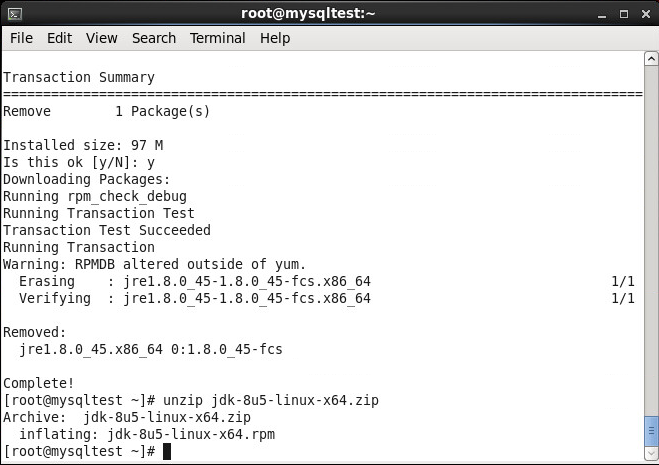659x465 pixels.
Task: Minimize the root@mysqltest terminal window
Action: (x=602, y=15)
